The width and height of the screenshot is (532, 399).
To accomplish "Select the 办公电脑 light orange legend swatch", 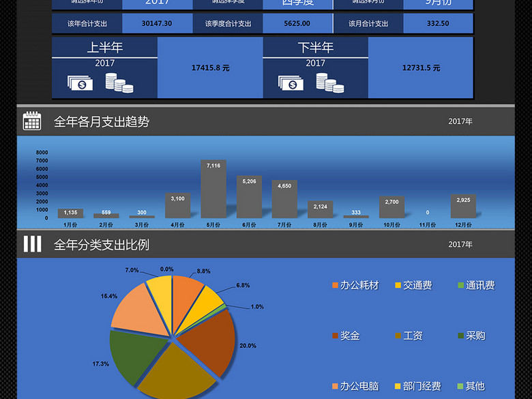I will click(335, 386).
